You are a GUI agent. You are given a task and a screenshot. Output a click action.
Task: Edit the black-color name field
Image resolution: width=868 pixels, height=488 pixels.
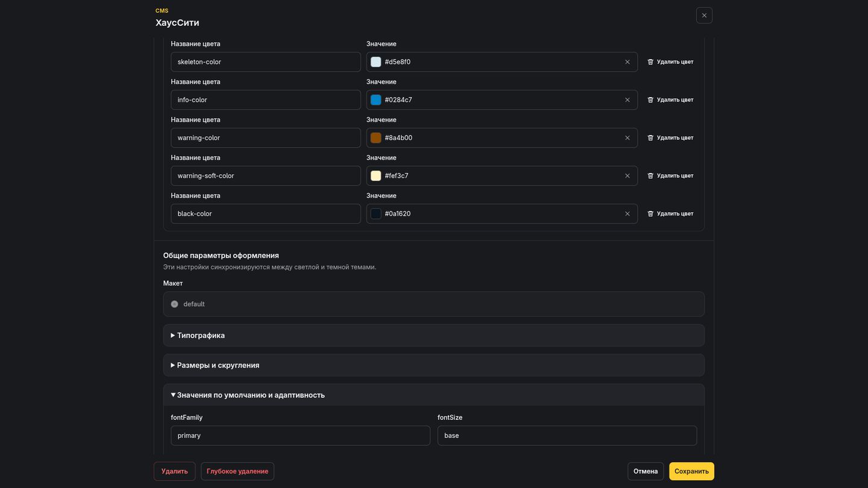tap(266, 214)
